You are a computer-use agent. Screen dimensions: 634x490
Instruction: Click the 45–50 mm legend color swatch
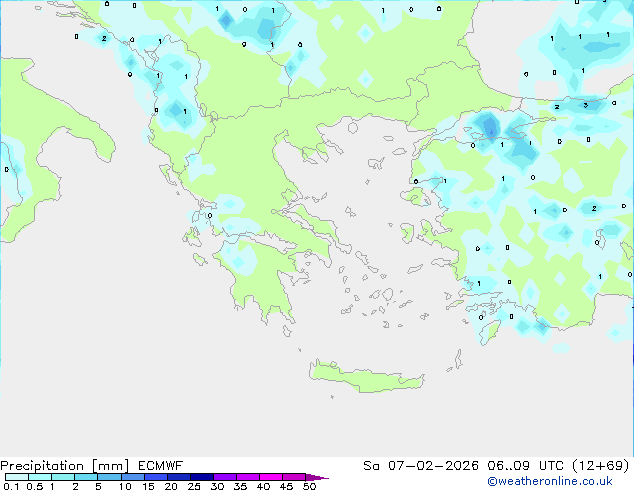(294, 477)
